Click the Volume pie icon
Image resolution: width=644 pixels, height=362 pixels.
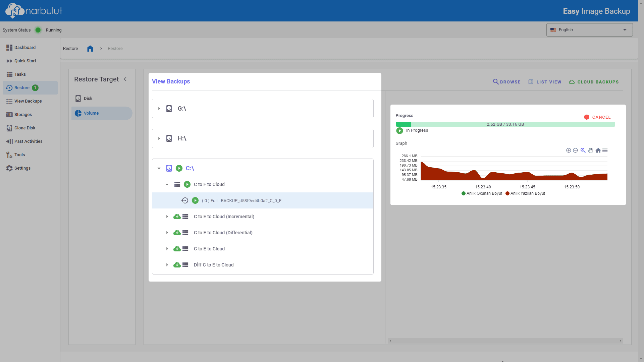point(78,113)
